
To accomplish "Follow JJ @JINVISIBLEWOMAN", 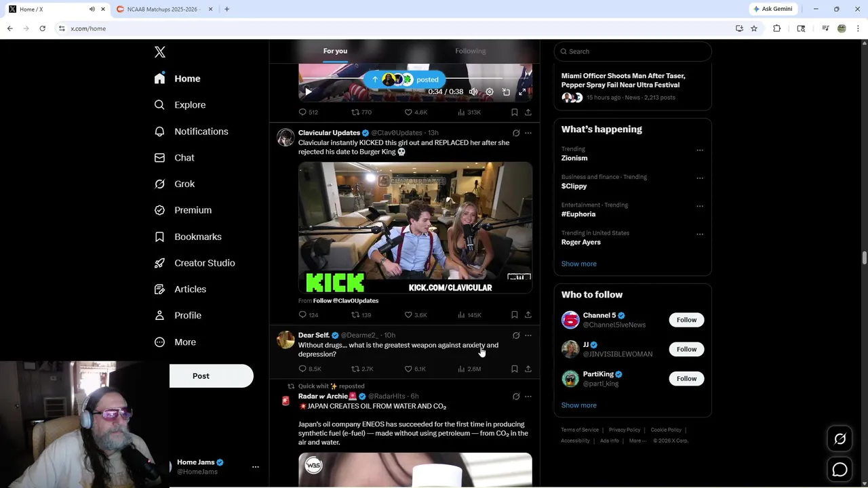I will click(686, 349).
